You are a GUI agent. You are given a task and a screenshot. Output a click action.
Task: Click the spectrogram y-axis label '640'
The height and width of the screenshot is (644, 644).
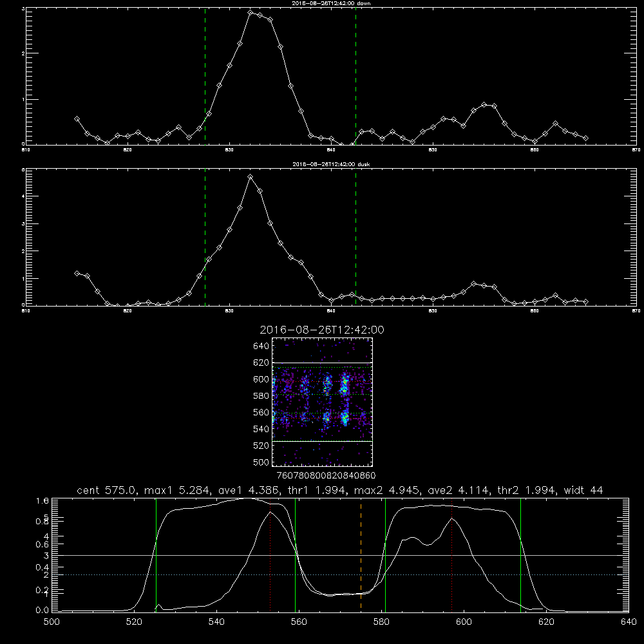click(261, 346)
